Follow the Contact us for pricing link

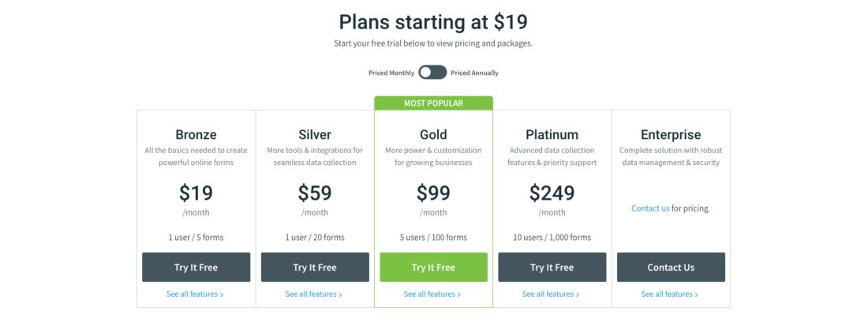[650, 208]
